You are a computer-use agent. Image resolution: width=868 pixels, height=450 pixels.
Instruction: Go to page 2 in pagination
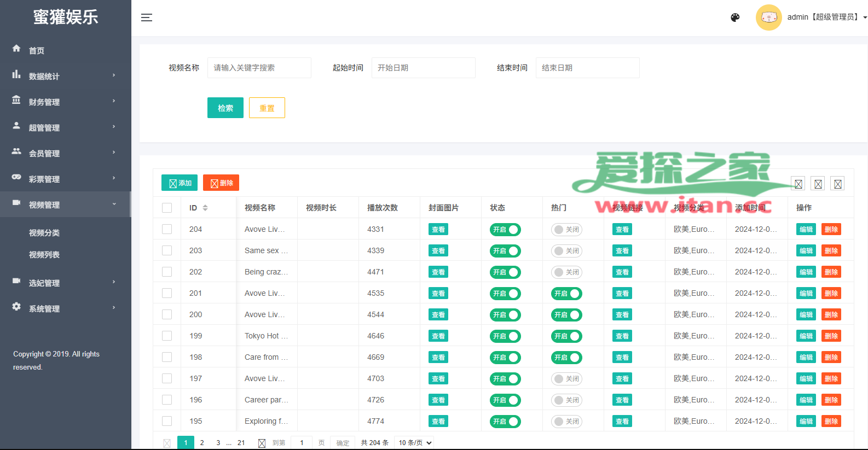(202, 442)
